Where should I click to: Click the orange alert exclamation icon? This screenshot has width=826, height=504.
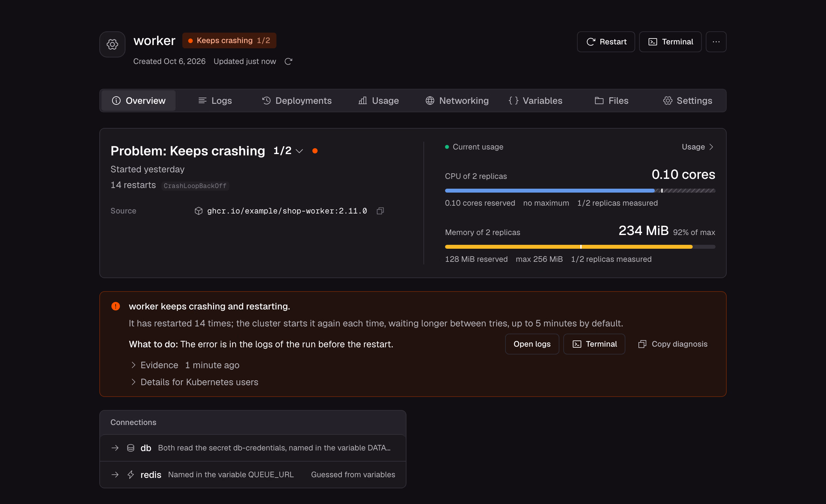tap(116, 306)
